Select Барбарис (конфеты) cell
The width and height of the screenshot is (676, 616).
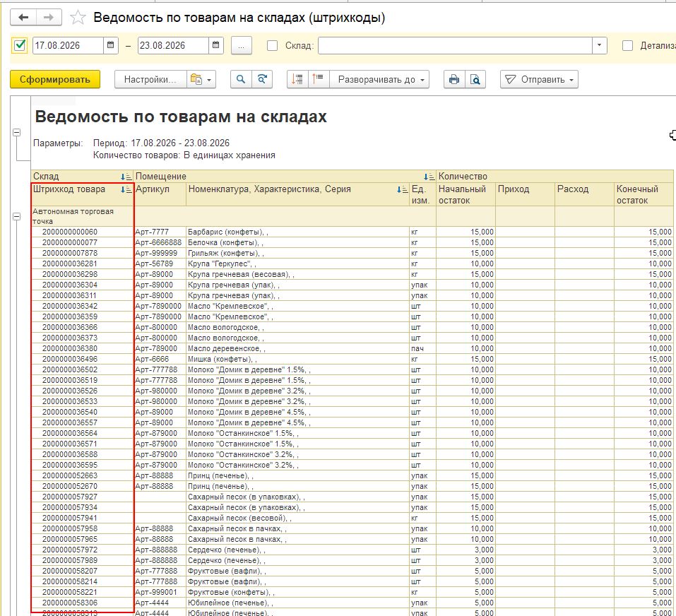(x=297, y=232)
